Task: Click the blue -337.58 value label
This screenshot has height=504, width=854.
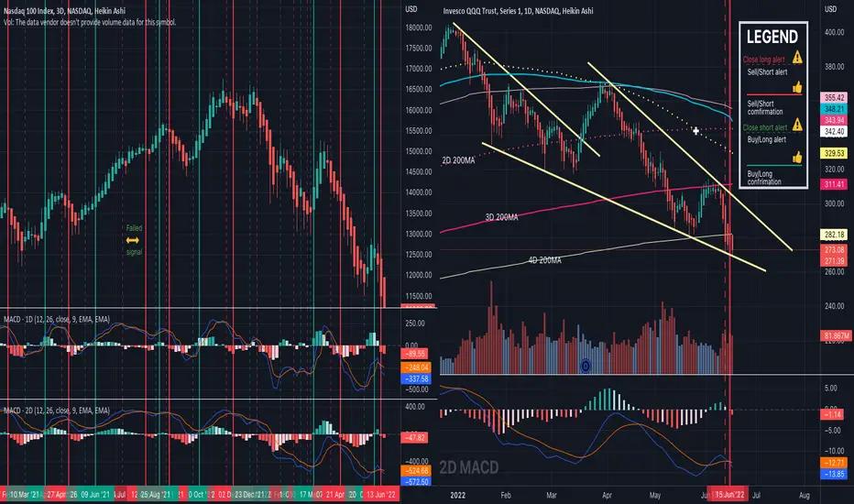Action: pyautogui.click(x=417, y=378)
